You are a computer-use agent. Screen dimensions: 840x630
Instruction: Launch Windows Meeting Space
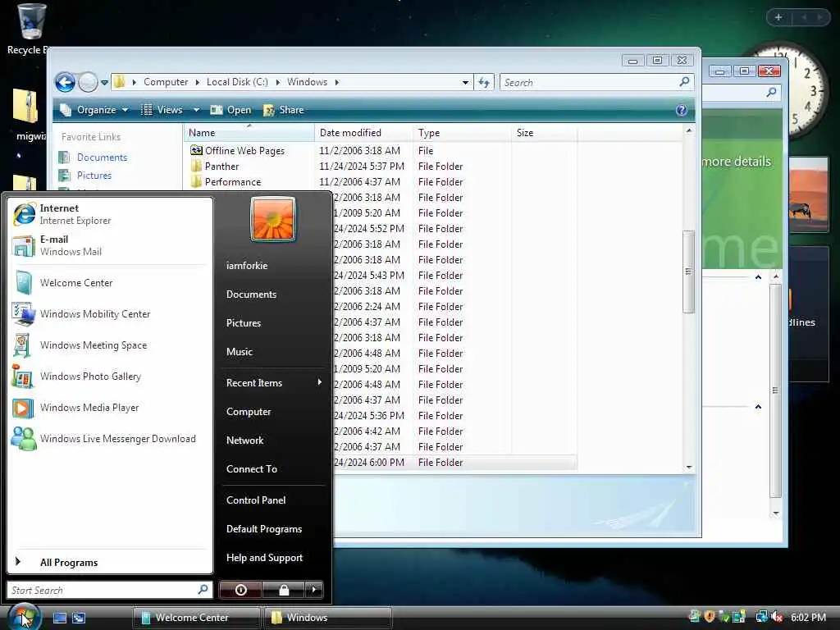coord(110,345)
